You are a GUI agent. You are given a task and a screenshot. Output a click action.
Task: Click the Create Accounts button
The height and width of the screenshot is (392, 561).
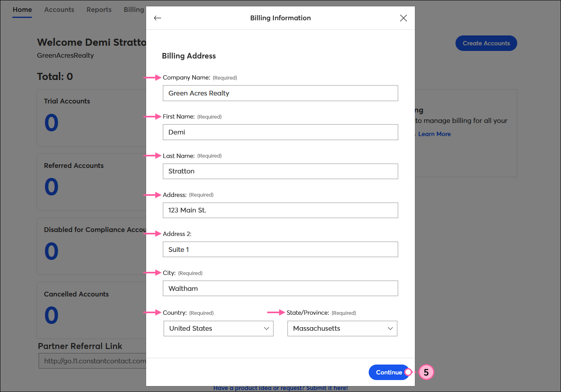pyautogui.click(x=486, y=43)
